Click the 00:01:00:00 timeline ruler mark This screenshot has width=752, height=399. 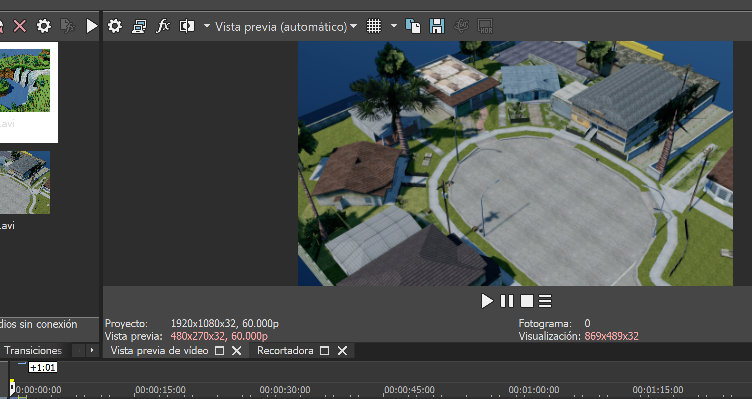pyautogui.click(x=534, y=390)
